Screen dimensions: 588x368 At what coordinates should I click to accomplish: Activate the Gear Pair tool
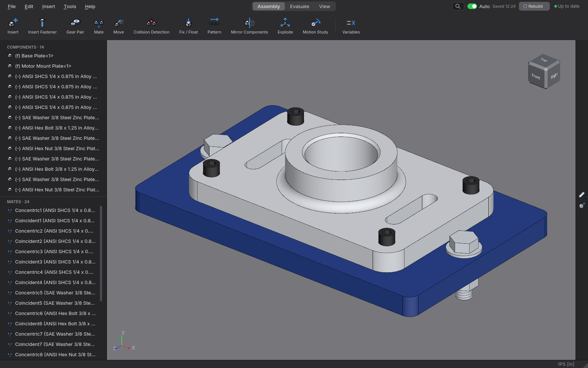click(75, 26)
